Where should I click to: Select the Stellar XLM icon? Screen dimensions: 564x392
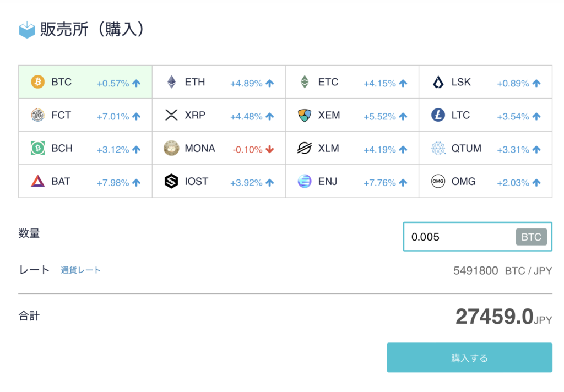tap(305, 148)
